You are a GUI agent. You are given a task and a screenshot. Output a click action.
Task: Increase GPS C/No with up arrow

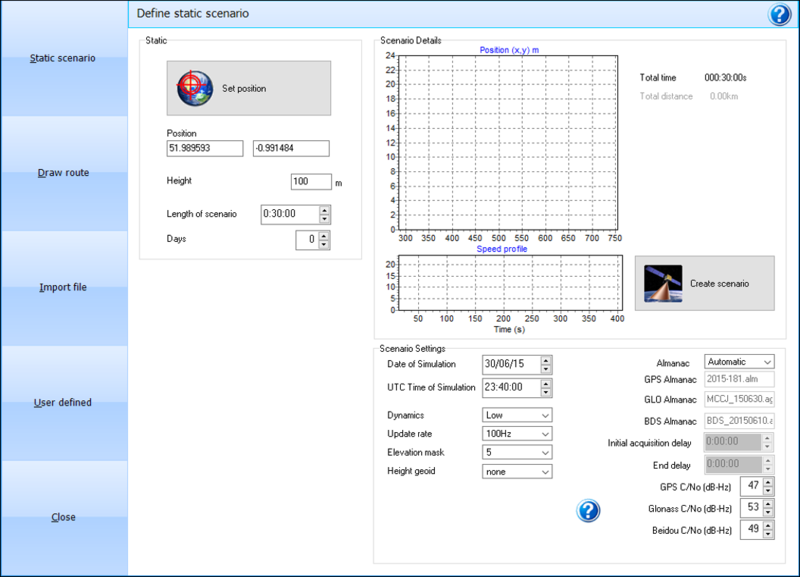tap(768, 482)
